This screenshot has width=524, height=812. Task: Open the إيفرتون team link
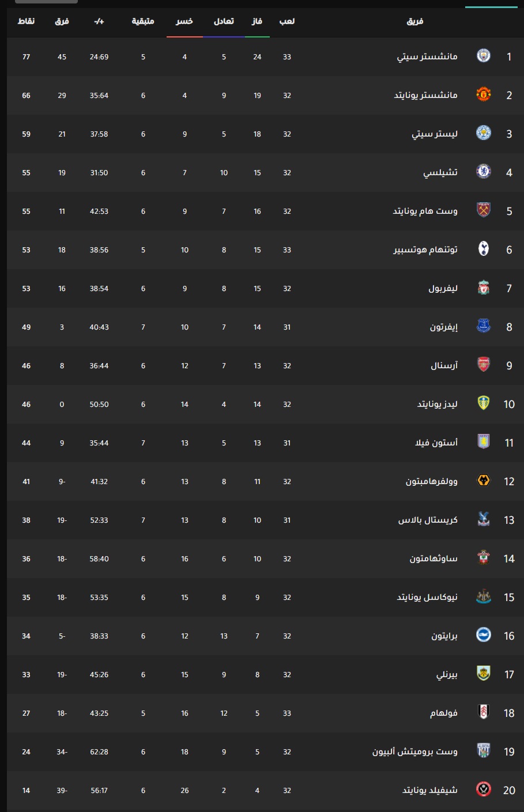(444, 327)
